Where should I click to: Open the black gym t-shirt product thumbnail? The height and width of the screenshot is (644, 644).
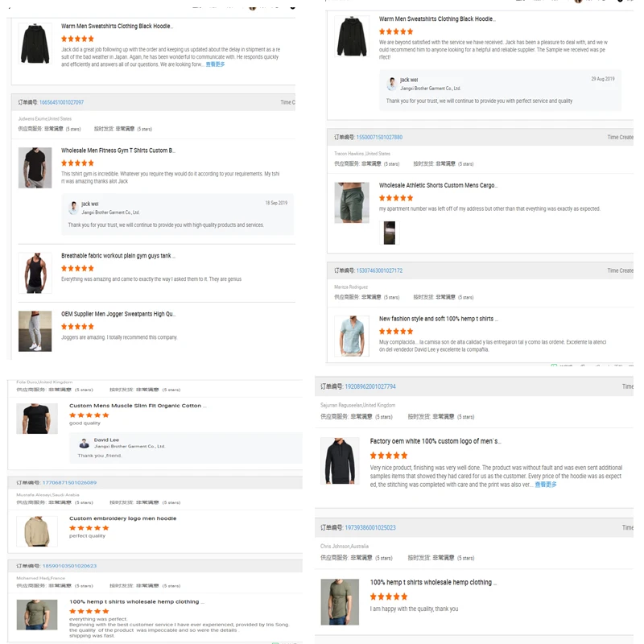point(35,167)
